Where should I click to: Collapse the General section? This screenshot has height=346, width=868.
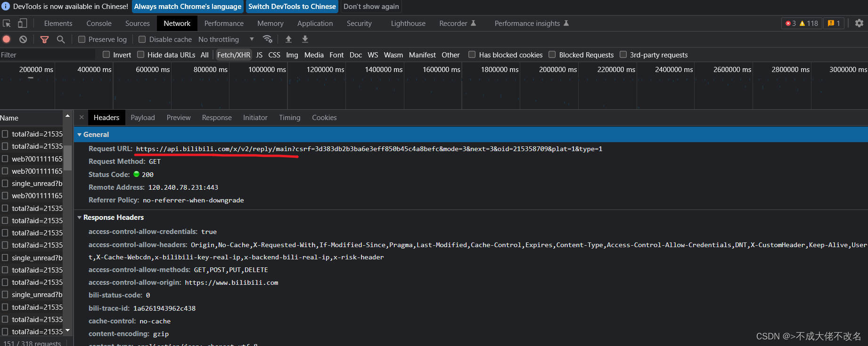click(x=80, y=135)
